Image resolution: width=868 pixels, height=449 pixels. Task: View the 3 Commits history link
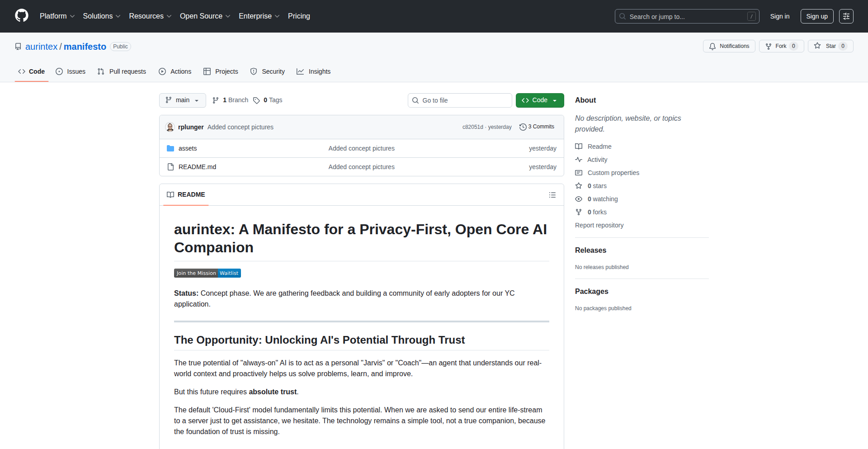[537, 127]
